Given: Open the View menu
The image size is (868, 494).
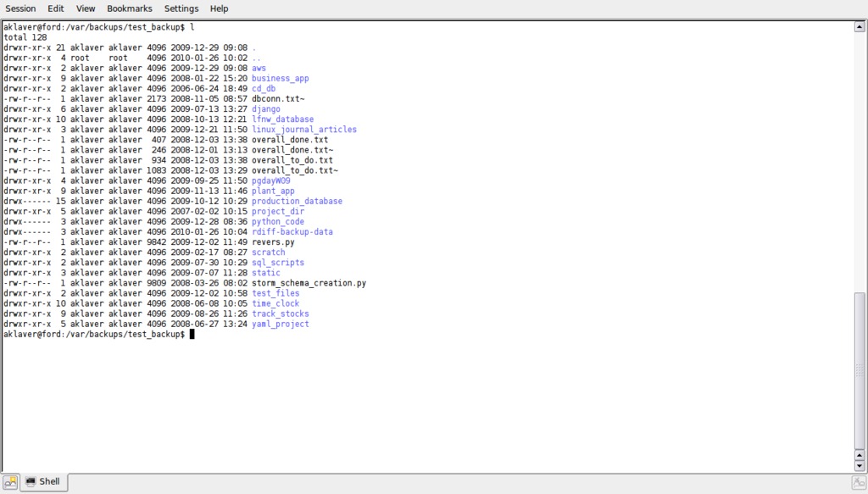Looking at the screenshot, I should point(86,8).
